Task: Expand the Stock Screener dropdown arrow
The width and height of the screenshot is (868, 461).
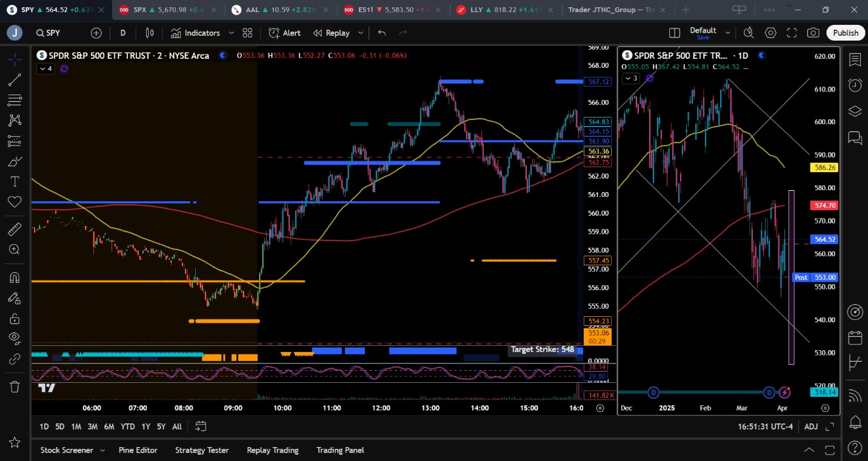Action: tap(102, 450)
